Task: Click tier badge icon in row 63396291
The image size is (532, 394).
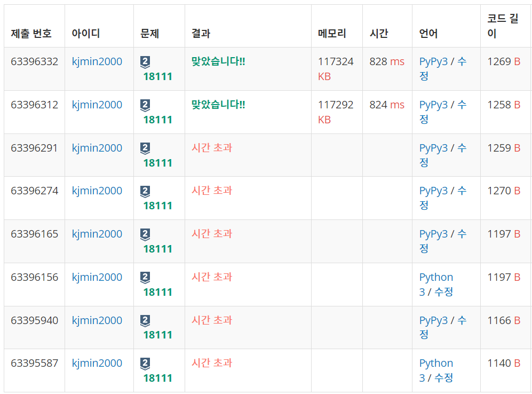Action: [145, 148]
